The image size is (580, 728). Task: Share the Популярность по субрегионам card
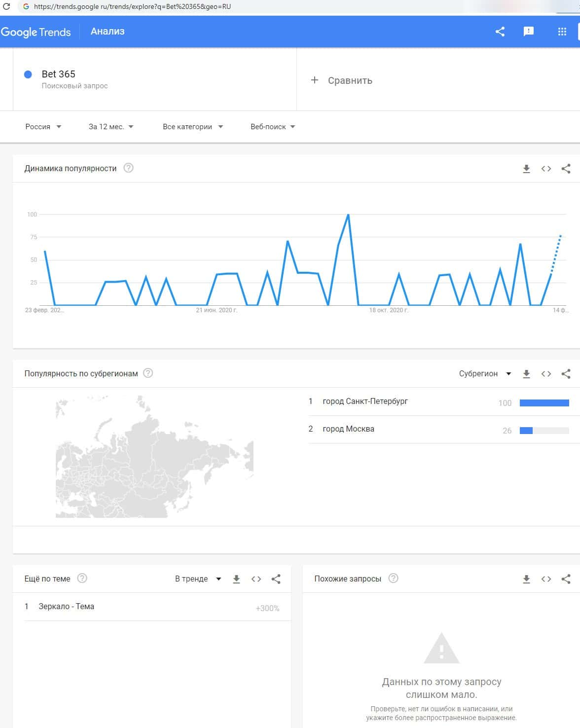[566, 374]
